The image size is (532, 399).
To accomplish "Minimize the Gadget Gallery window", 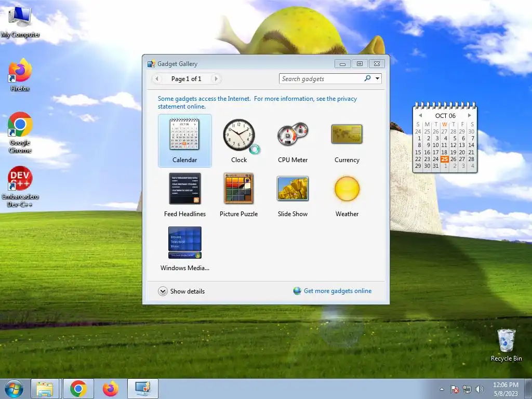I will point(343,64).
